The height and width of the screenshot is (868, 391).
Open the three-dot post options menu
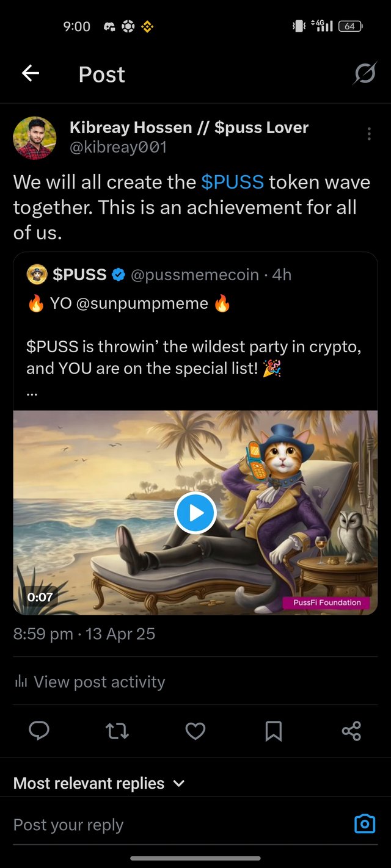(369, 134)
